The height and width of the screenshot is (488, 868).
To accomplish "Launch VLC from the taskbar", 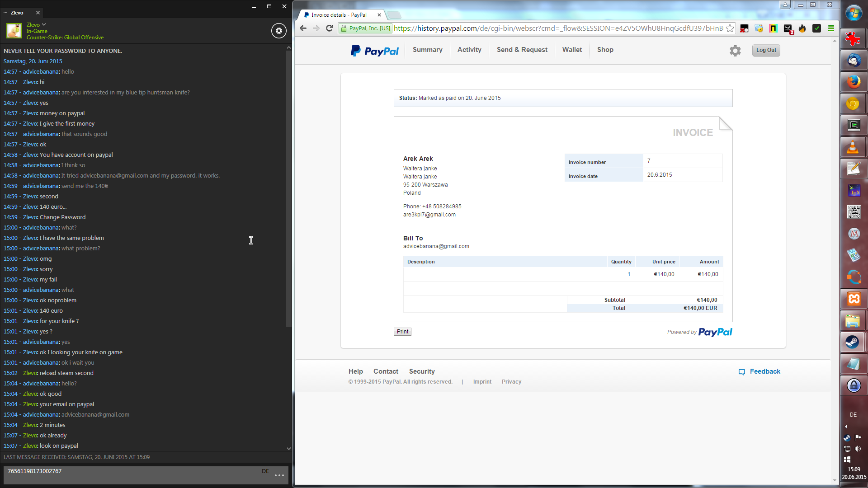I will [853, 147].
